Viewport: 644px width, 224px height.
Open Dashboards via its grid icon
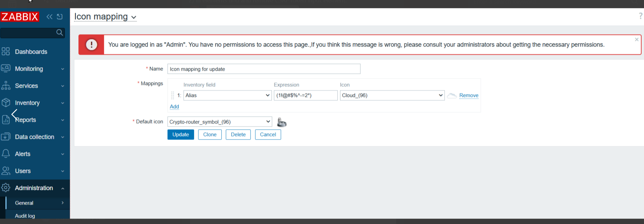(6, 52)
